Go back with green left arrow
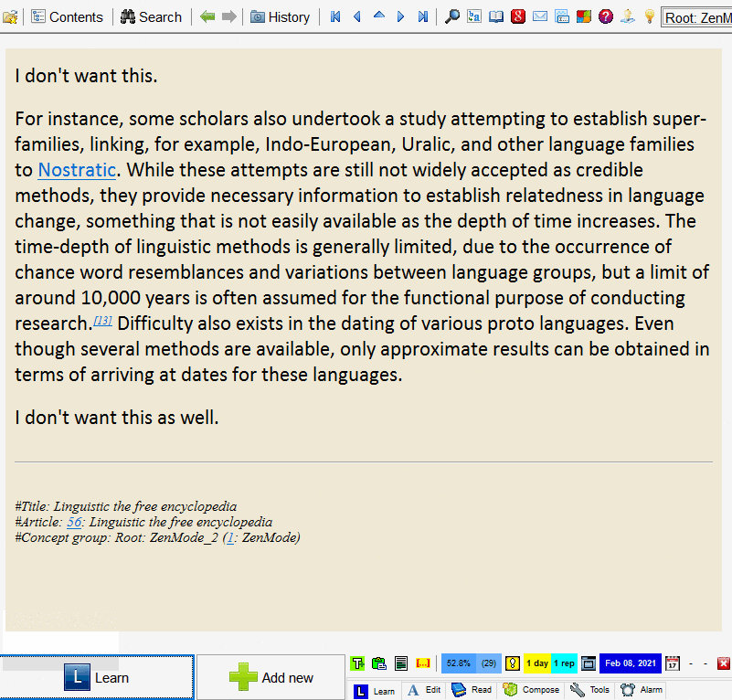This screenshot has height=700, width=732. [207, 16]
